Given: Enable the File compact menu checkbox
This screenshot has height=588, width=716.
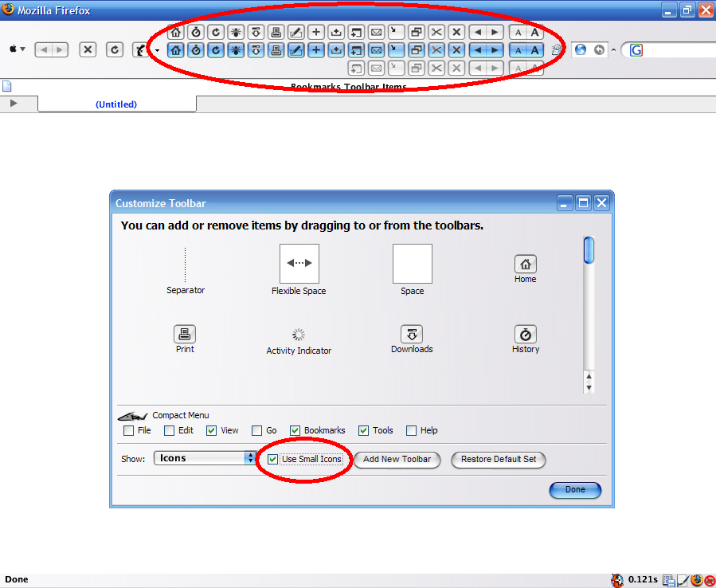Looking at the screenshot, I should coord(129,430).
